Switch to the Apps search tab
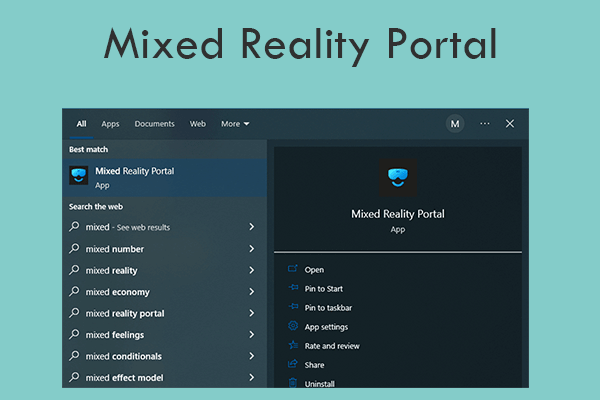Image resolution: width=600 pixels, height=400 pixels. pyautogui.click(x=110, y=124)
